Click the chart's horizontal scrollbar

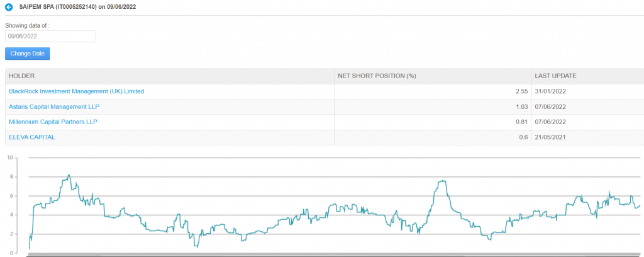333,255
